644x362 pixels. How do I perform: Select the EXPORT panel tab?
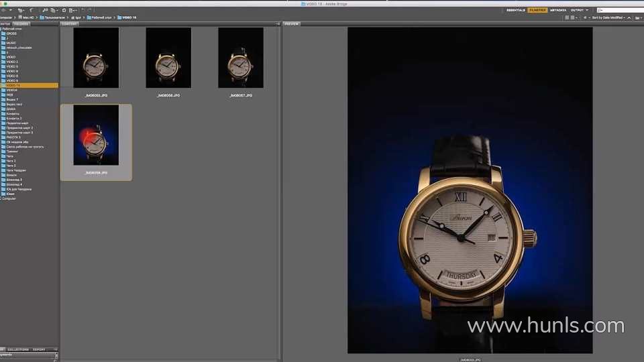pyautogui.click(x=39, y=350)
